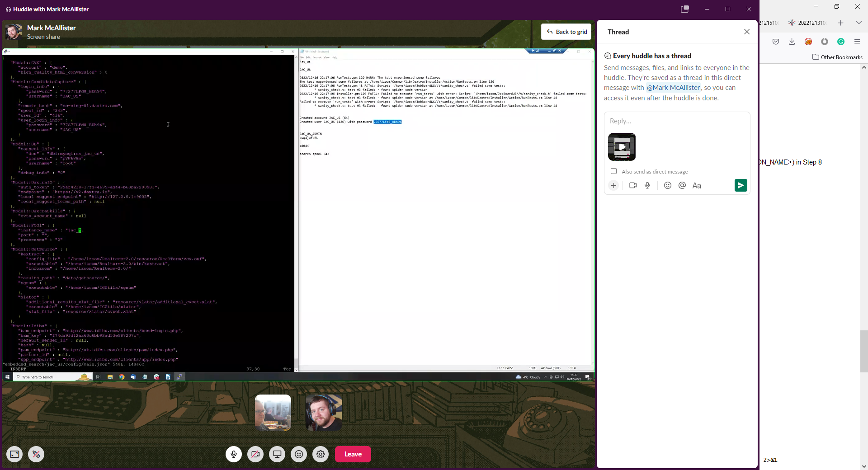Select the older participant's video tile
868x470 pixels.
coord(273,413)
